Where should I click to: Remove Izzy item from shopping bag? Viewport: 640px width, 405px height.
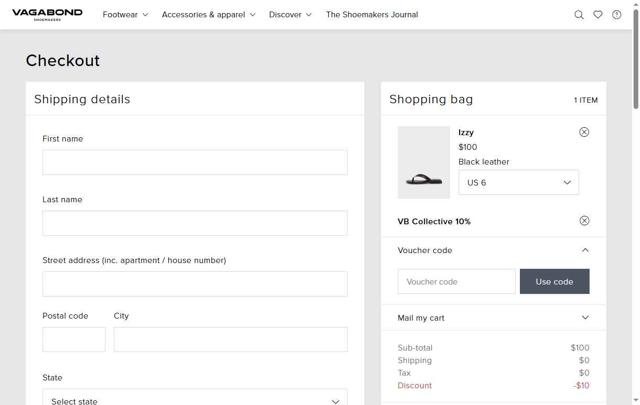584,132
